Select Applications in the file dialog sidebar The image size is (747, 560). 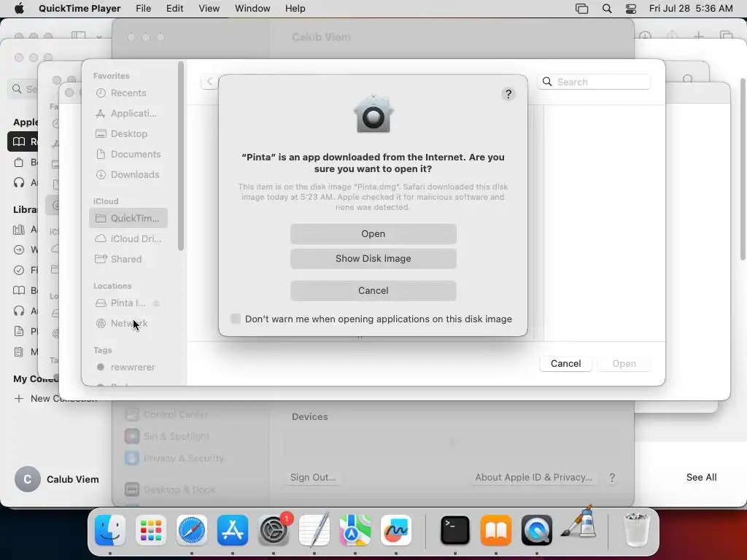pyautogui.click(x=128, y=113)
